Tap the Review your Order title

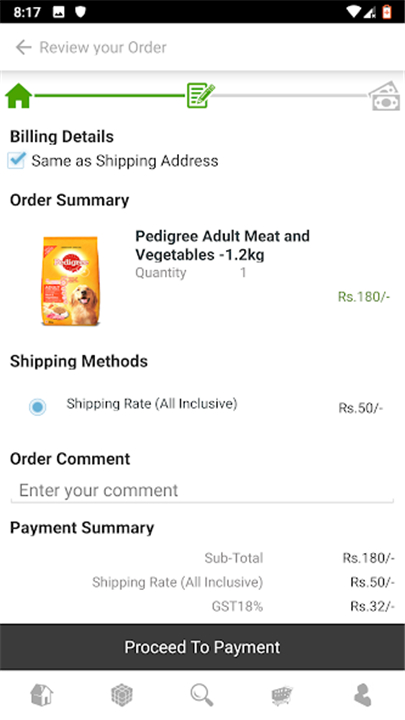(x=103, y=47)
